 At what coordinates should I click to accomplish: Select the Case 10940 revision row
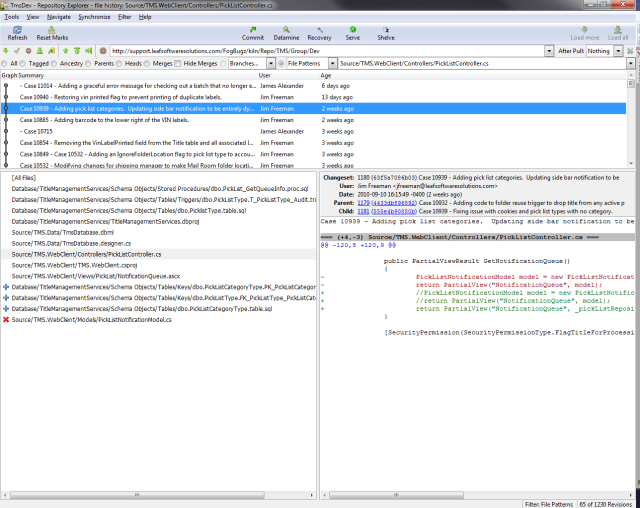313,97
